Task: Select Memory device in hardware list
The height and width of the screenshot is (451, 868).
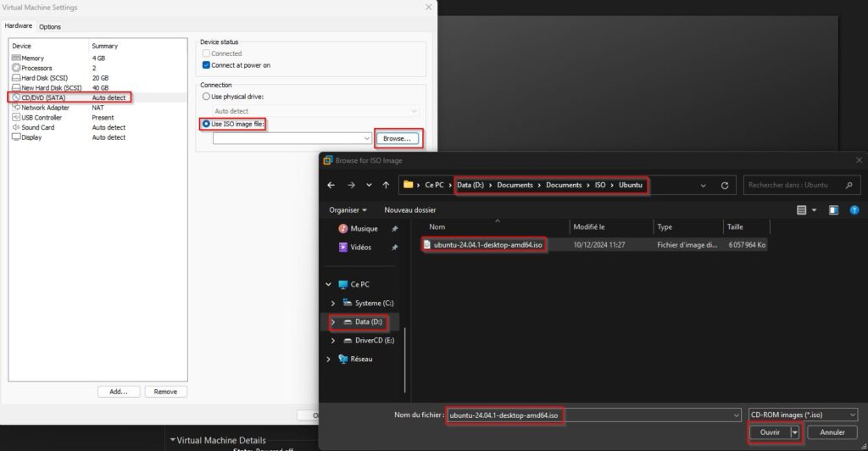Action: click(x=97, y=58)
